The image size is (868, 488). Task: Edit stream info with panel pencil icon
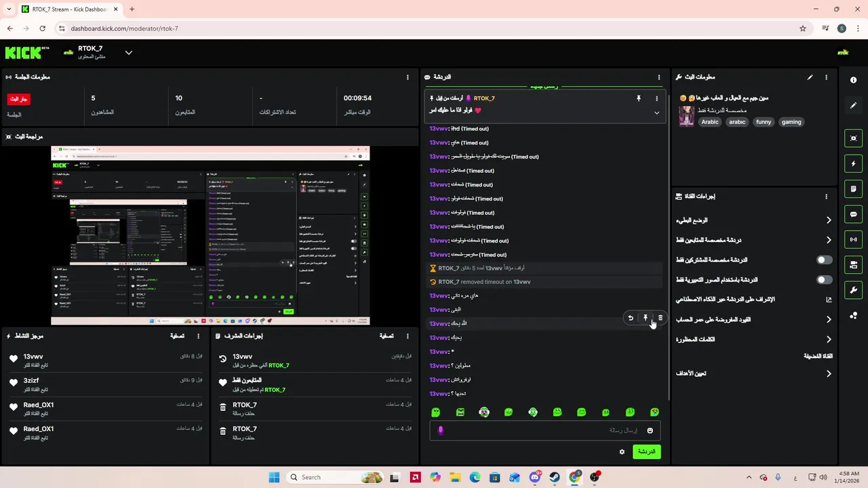810,77
